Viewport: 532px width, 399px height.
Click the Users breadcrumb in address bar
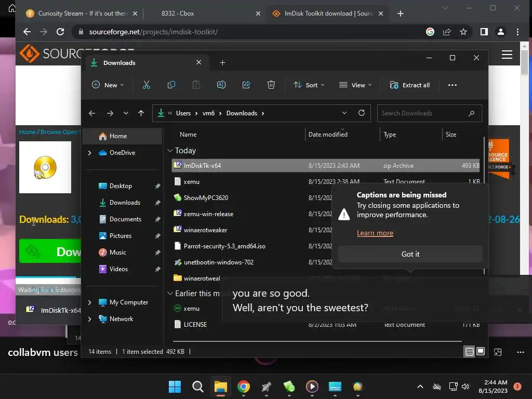(183, 113)
